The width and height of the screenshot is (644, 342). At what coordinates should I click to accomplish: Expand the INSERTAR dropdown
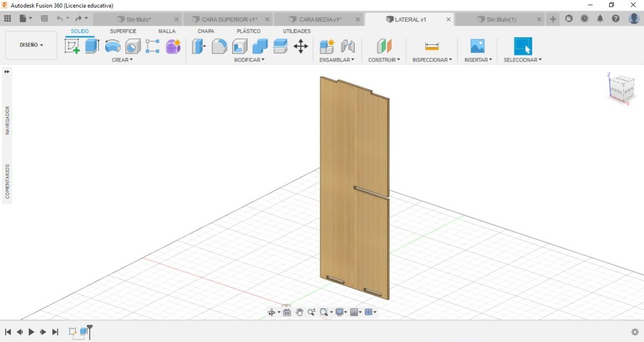point(478,60)
